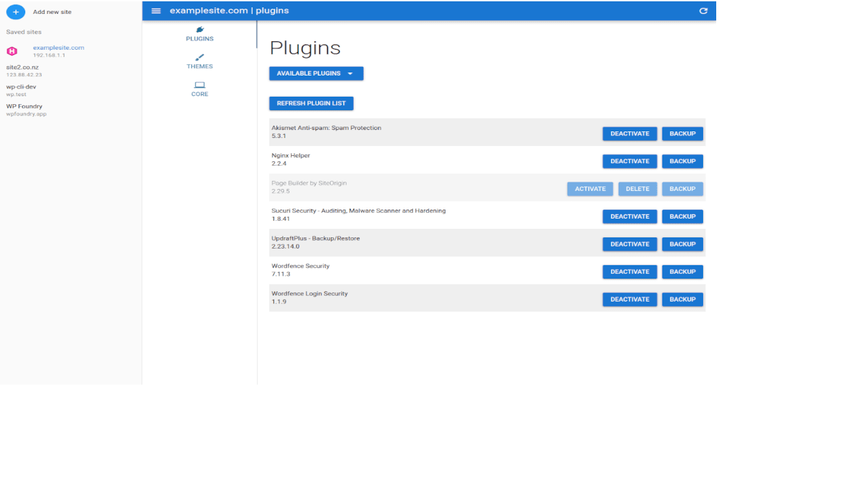Backup the UpdraftPlus plugin
This screenshot has height=504, width=843.
(x=682, y=244)
